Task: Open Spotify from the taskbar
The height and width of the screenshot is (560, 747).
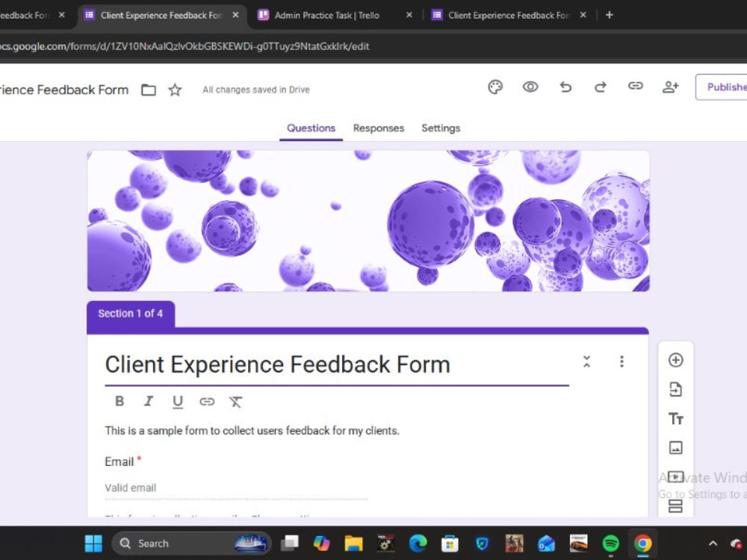Action: 610,544
